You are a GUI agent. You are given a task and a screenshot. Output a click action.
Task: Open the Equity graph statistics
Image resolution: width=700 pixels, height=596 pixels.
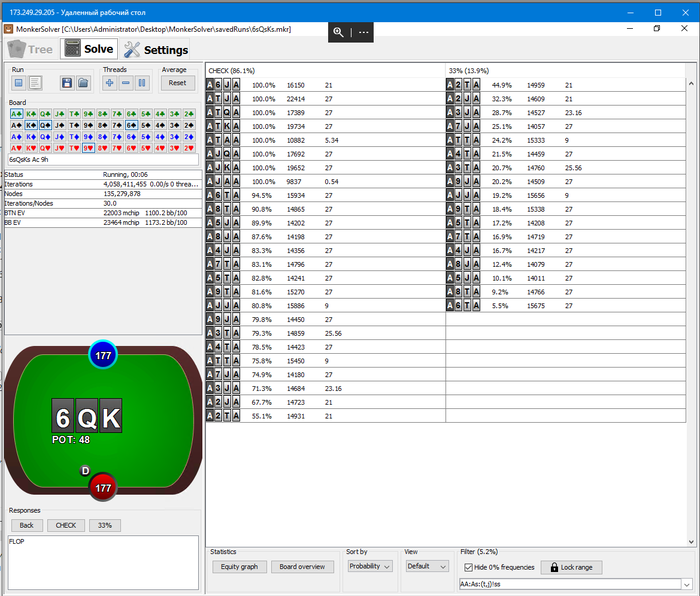[239, 567]
